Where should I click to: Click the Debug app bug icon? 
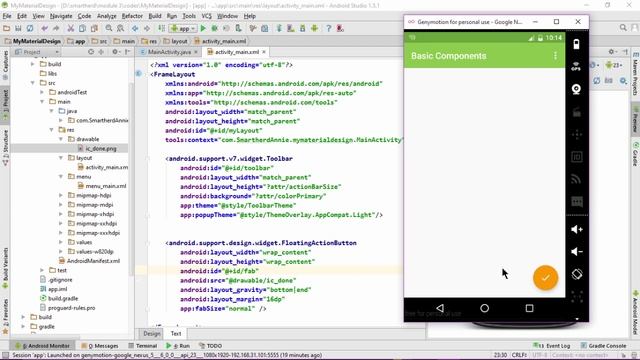(x=214, y=28)
